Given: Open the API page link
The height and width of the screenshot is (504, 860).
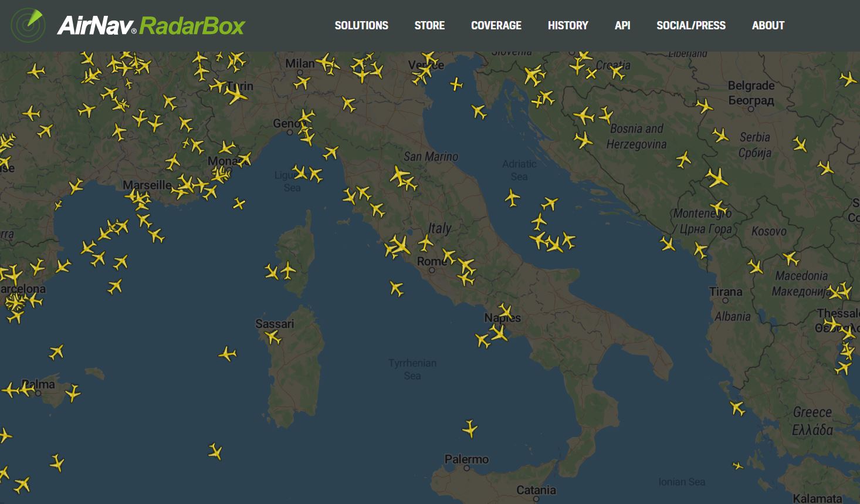Looking at the screenshot, I should pos(622,25).
